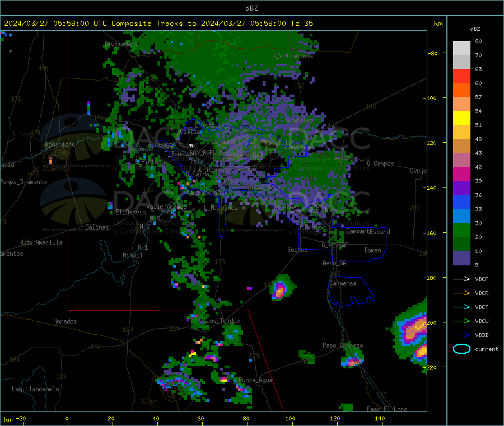Click the isolated storm cell west of Carmensa
Image resolution: width=504 pixels, height=426 pixels.
pos(281,288)
